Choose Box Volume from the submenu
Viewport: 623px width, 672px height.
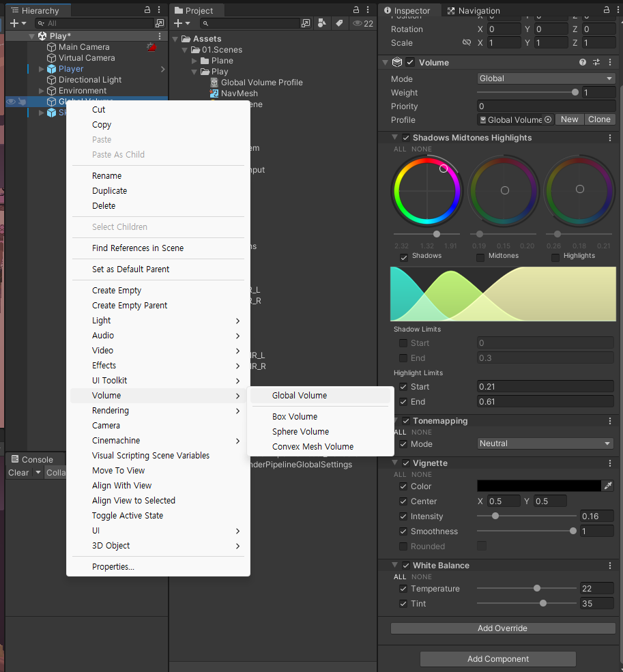click(320, 416)
